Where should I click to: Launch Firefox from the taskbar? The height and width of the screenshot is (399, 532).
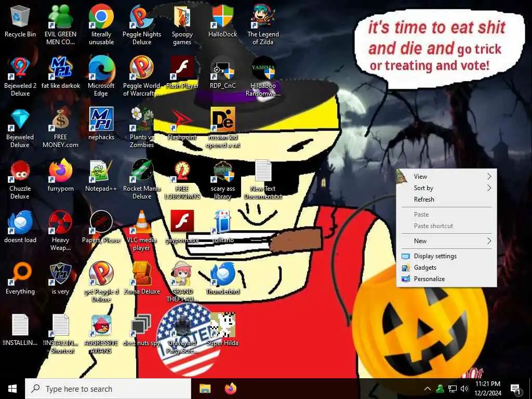pos(231,389)
